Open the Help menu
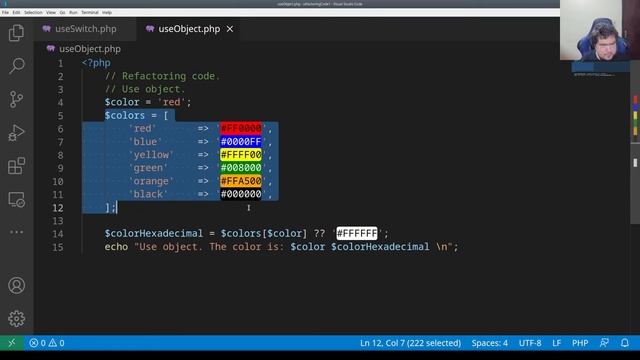Image resolution: width=640 pixels, height=360 pixels. pyautogui.click(x=107, y=13)
